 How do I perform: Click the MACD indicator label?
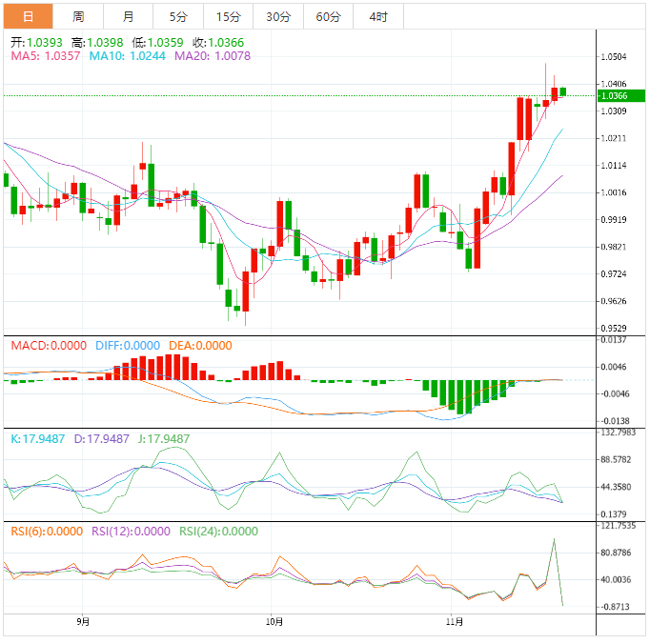(x=48, y=346)
